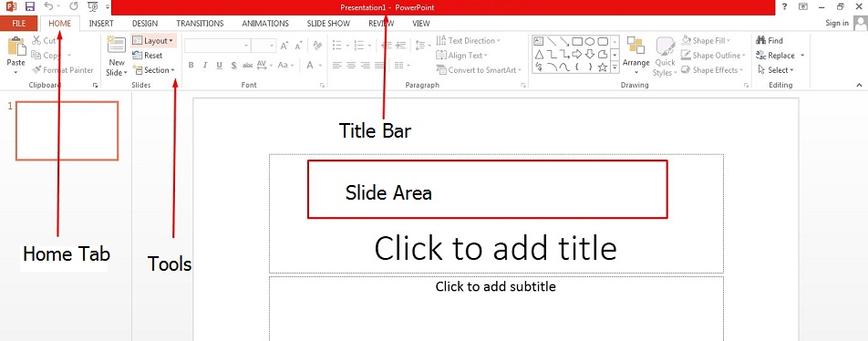This screenshot has width=868, height=341.
Task: Click the New Slide icon
Action: click(117, 46)
